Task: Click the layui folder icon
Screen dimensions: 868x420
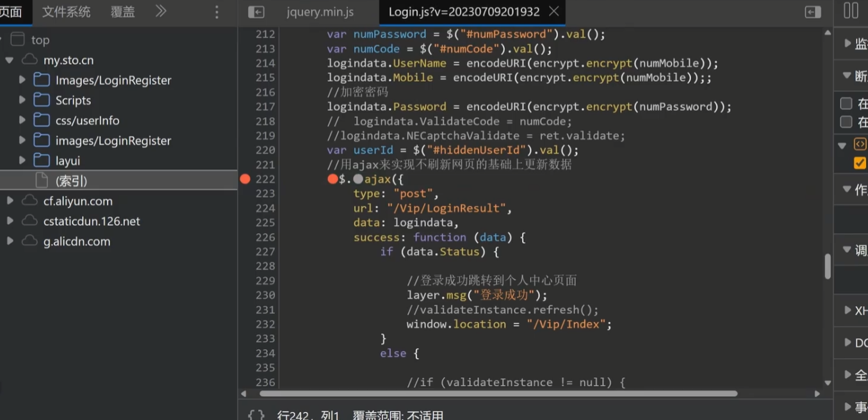Action: [x=42, y=160]
